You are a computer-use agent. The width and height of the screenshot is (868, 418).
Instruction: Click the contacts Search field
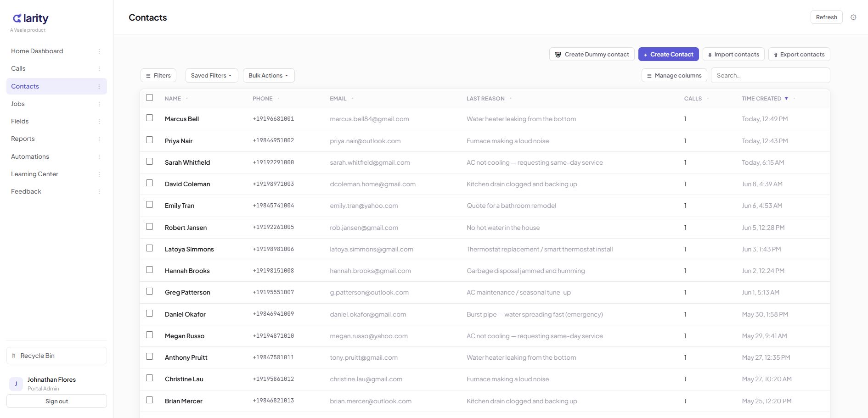click(x=771, y=75)
